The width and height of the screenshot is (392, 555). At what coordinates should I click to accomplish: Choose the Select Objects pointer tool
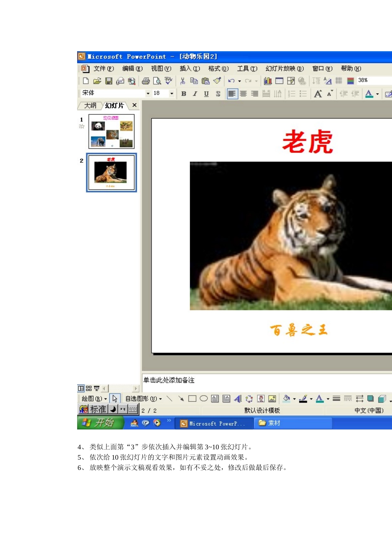115,398
